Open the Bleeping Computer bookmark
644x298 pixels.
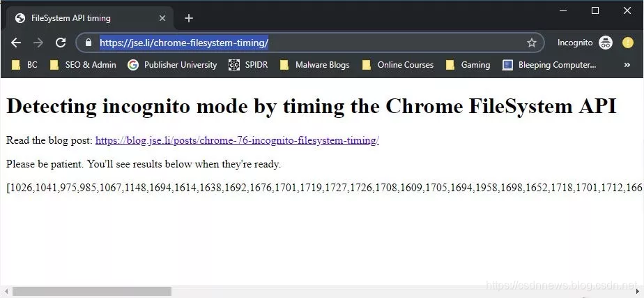[549, 65]
